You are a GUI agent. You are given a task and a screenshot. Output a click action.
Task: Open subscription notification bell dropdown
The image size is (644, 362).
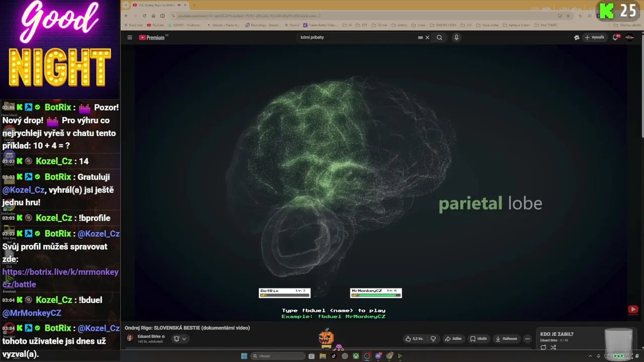click(x=180, y=339)
